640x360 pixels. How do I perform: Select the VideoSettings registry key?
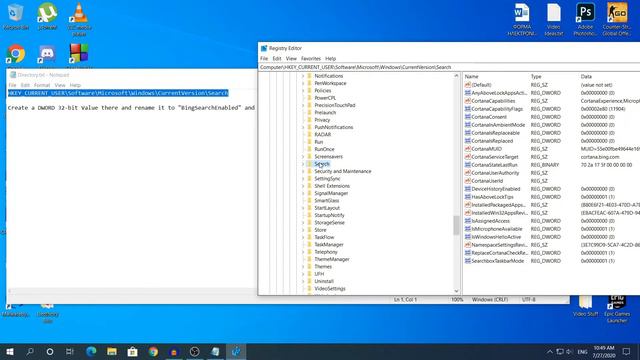(x=330, y=289)
